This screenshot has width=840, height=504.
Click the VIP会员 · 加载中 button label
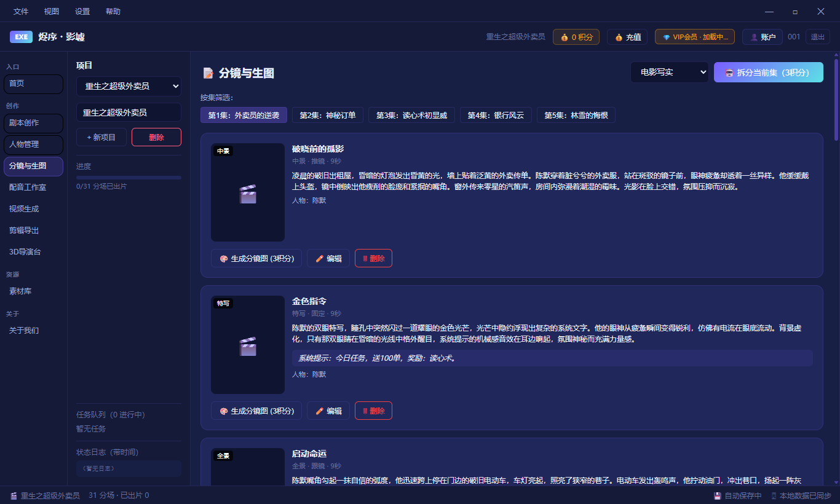(700, 37)
